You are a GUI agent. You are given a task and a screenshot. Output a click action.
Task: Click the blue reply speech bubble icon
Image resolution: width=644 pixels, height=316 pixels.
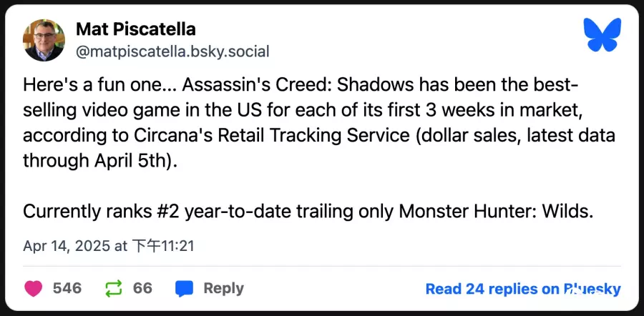[185, 288]
